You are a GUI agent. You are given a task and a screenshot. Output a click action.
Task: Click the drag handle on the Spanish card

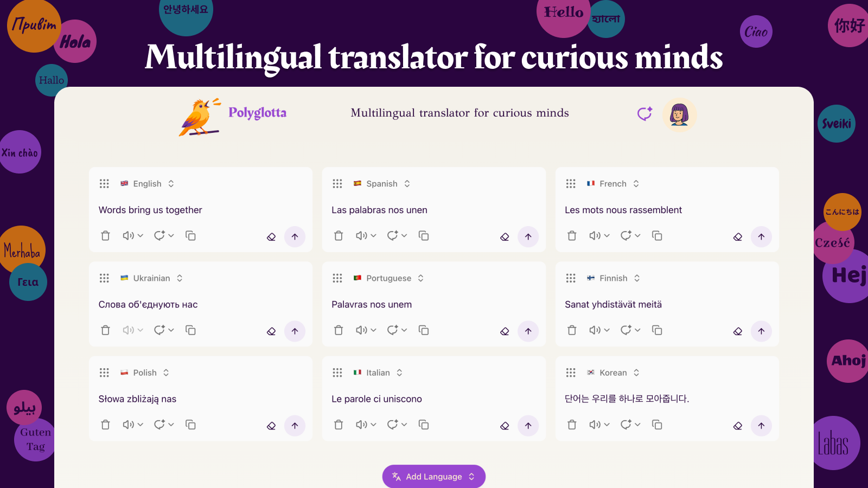pos(337,183)
